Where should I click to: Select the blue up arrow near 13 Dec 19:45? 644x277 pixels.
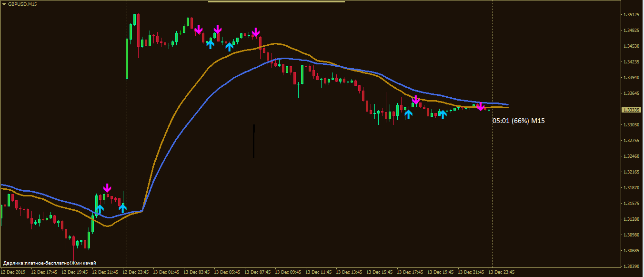(x=443, y=114)
